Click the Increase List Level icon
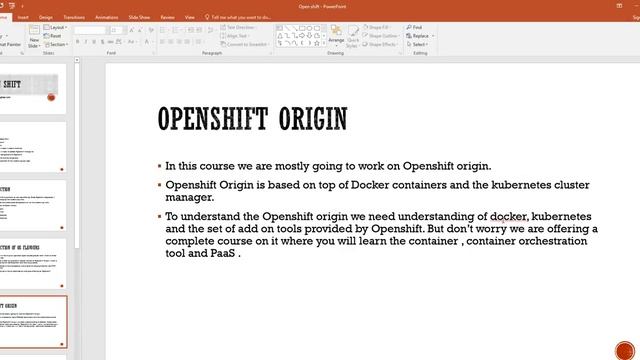Image resolution: width=640 pixels, height=360 pixels. pyautogui.click(x=199, y=30)
